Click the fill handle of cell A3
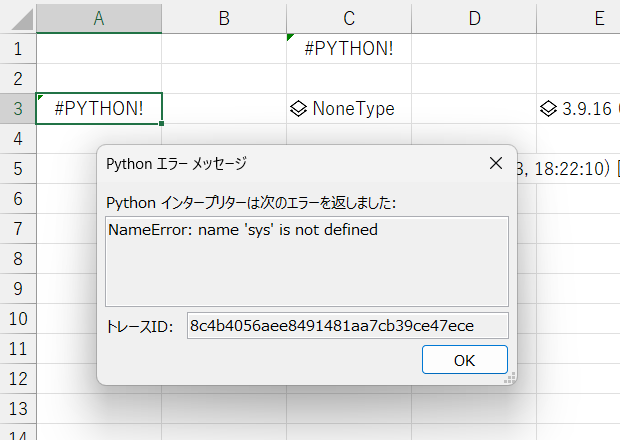Viewport: 620px width, 440px height. (x=161, y=123)
